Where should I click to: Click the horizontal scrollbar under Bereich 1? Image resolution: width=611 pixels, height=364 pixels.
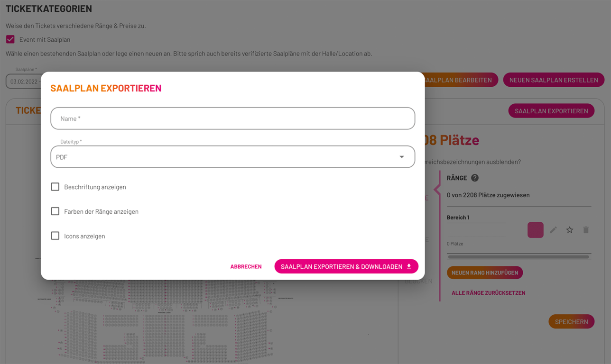point(518,257)
